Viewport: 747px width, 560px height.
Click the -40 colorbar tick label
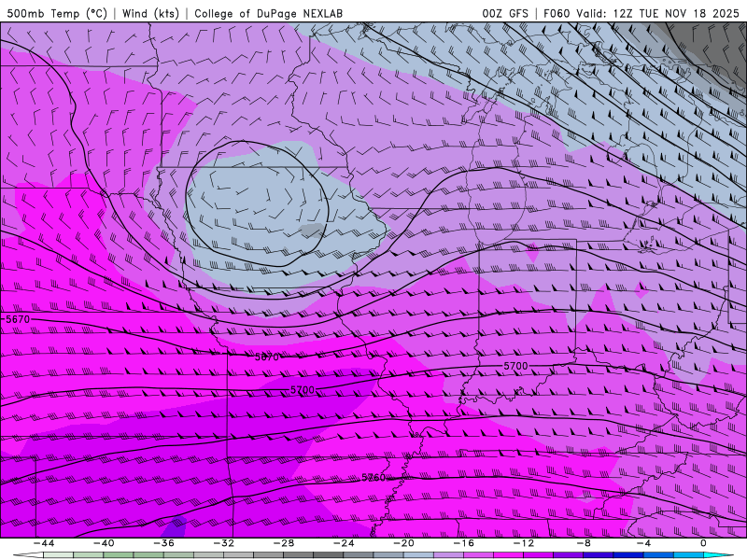(104, 543)
